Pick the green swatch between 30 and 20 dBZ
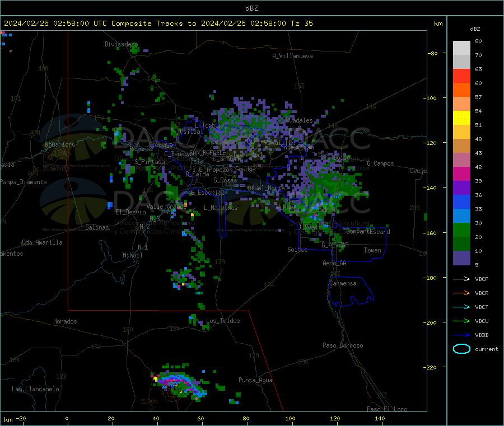Screen dimensions: 504x426 pos(461,230)
